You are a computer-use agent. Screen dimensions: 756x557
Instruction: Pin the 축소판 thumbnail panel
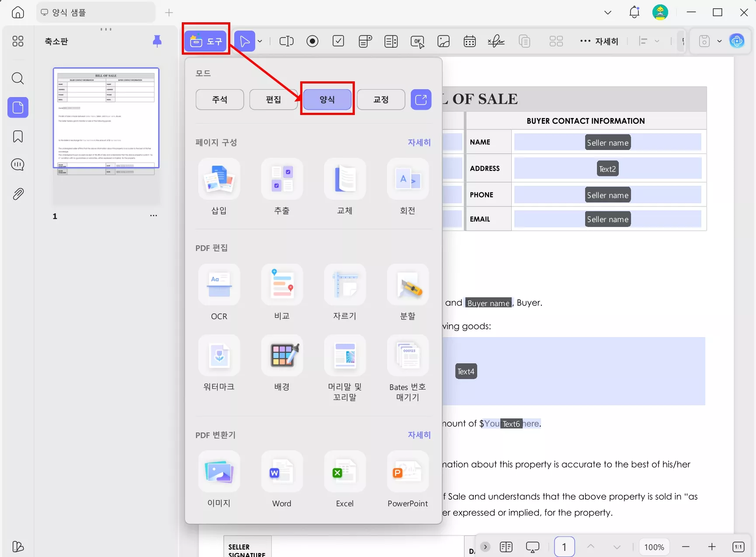157,41
